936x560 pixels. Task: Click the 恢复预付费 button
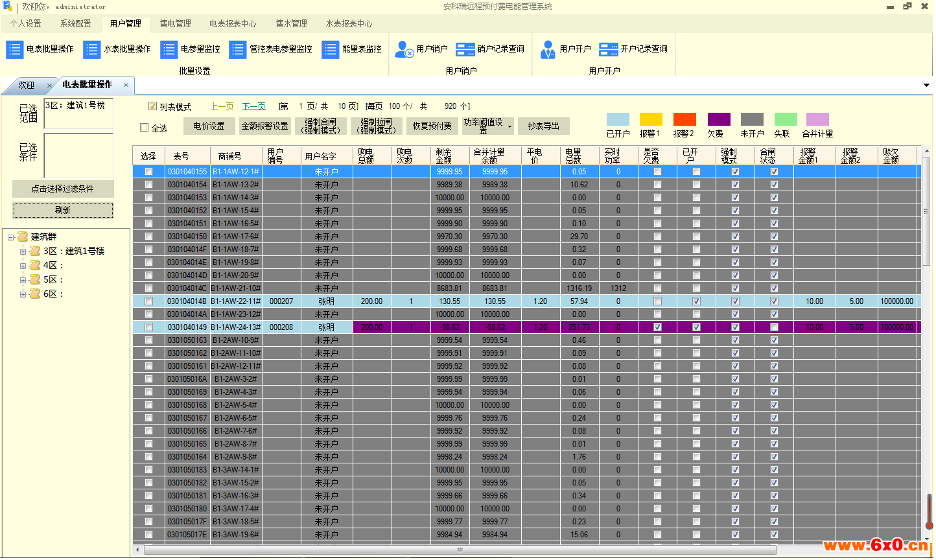[x=432, y=126]
